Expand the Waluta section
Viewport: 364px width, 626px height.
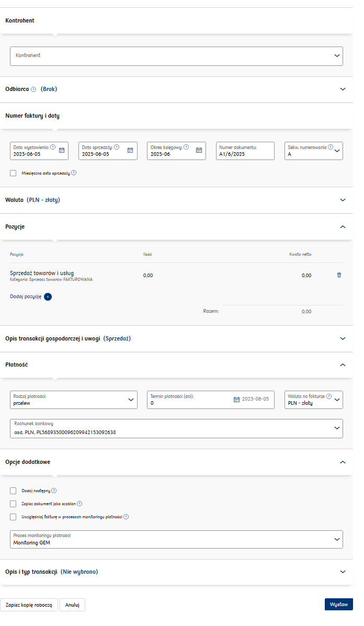(x=343, y=200)
